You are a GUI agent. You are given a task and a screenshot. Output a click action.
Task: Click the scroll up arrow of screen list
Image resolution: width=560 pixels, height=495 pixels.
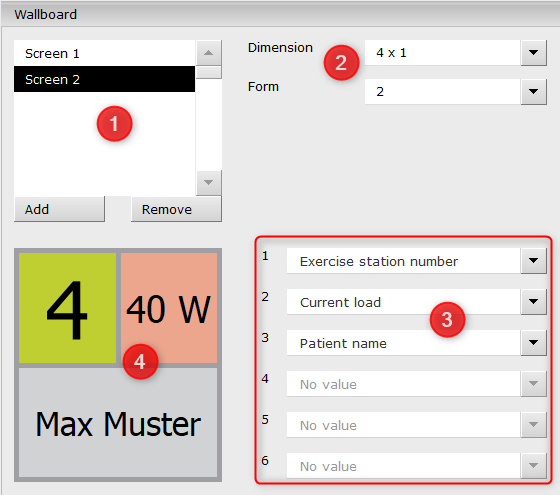point(209,53)
